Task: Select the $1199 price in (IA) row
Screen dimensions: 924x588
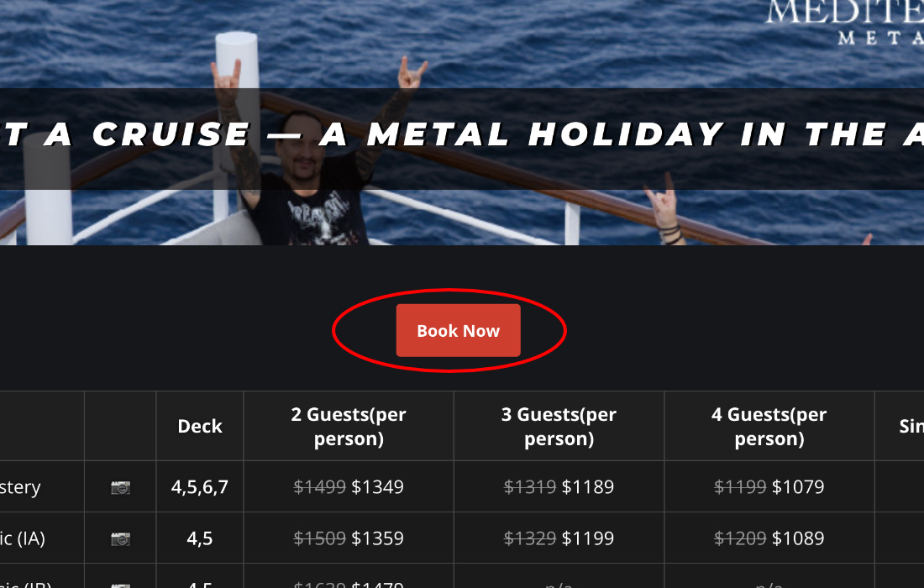Action: click(x=587, y=538)
